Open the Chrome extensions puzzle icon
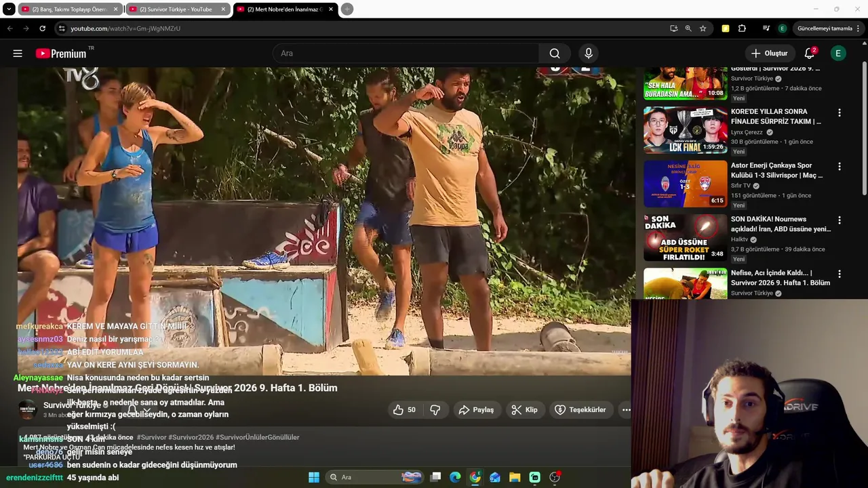Screen dimensions: 868x488 coord(742,28)
